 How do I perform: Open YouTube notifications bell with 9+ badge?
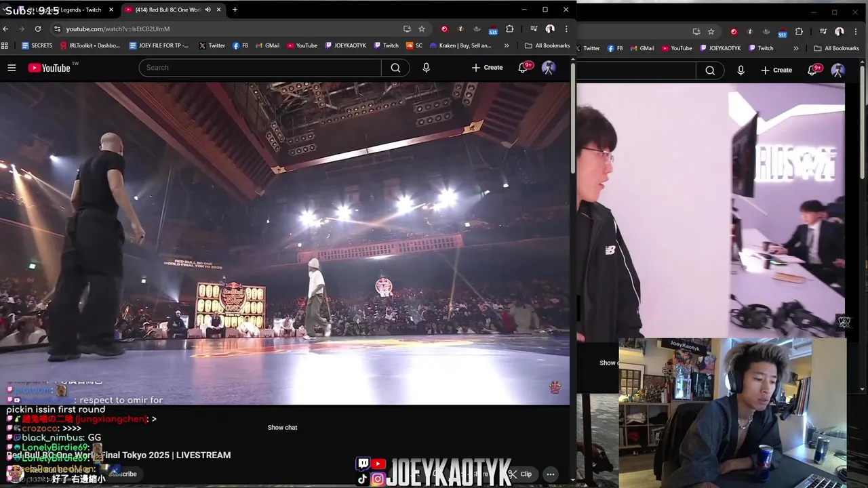(x=523, y=68)
